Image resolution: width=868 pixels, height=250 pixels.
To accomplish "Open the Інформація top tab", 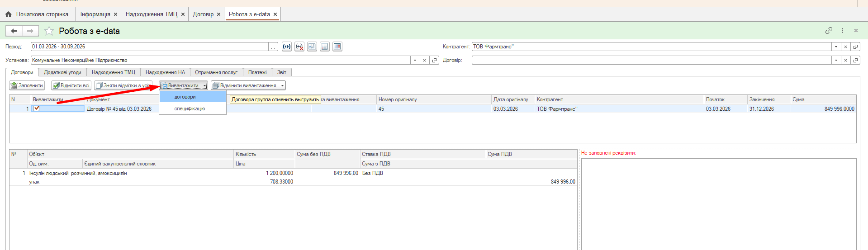I will tap(95, 14).
